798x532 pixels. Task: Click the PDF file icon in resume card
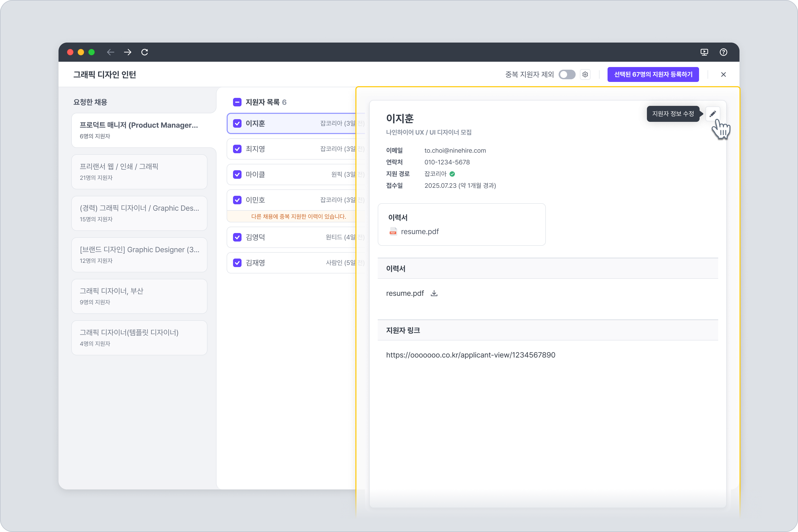pyautogui.click(x=393, y=231)
